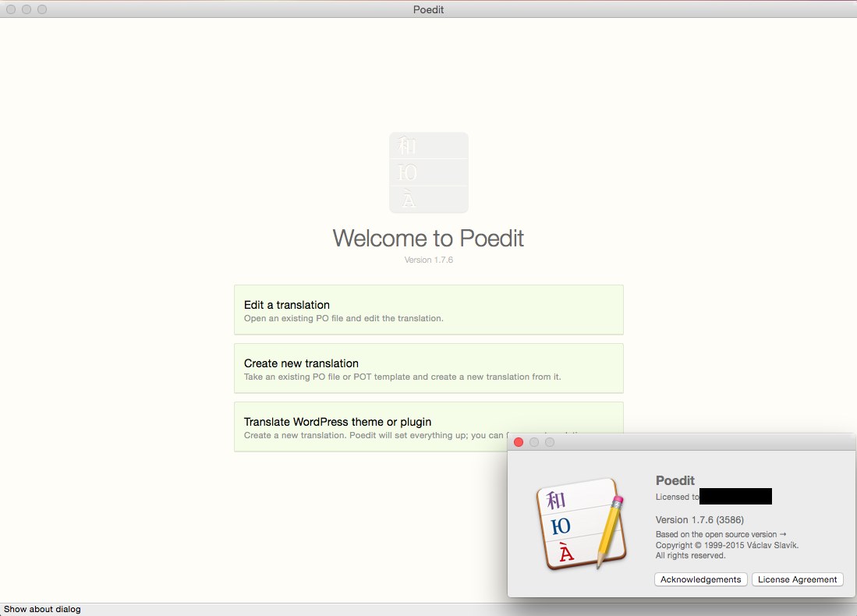Click the main window's greyed zoom button
The image size is (857, 616).
(x=42, y=9)
